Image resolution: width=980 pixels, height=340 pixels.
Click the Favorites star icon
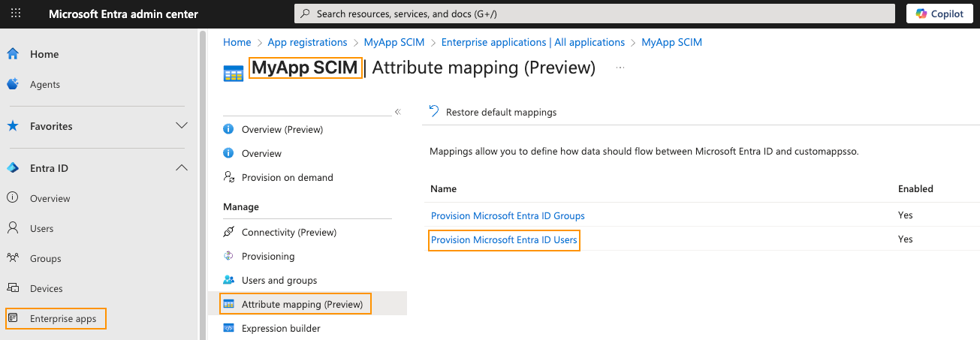tap(13, 126)
